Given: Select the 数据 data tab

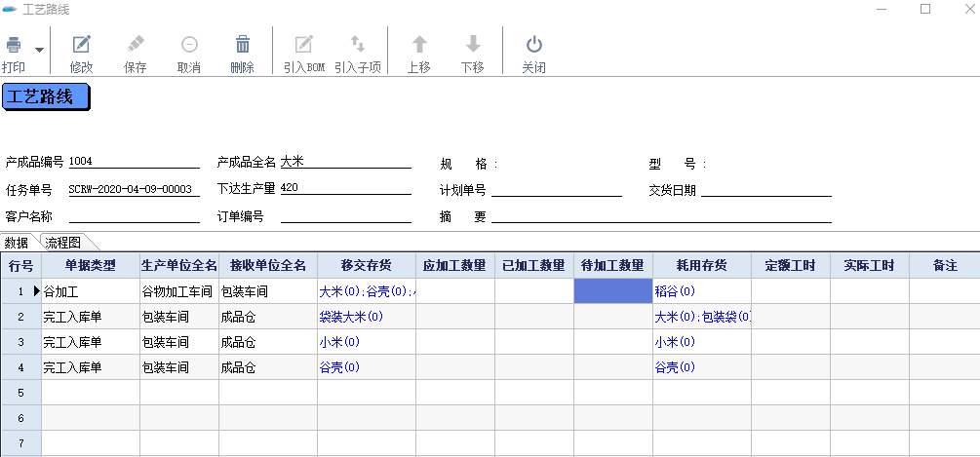Looking at the screenshot, I should click(17, 243).
